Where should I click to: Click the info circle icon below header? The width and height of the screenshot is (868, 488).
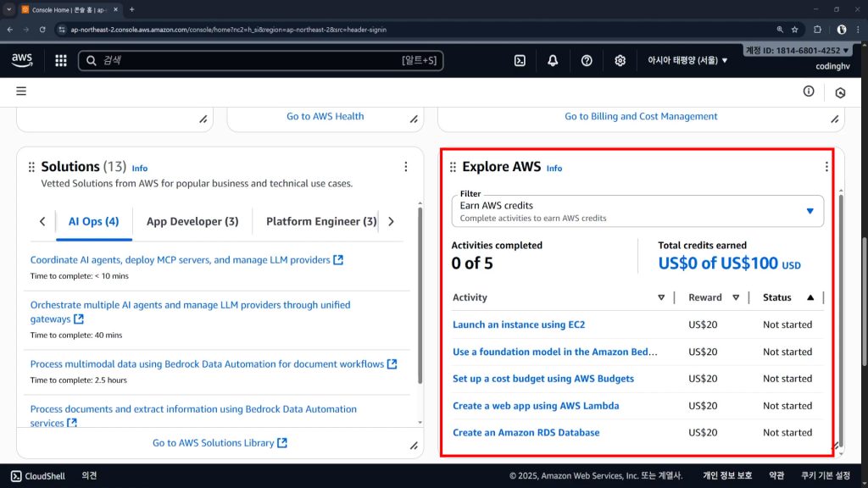click(x=809, y=91)
